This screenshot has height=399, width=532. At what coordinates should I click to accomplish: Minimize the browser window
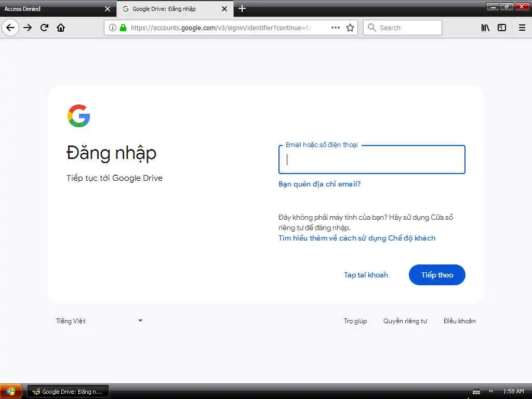point(493,6)
